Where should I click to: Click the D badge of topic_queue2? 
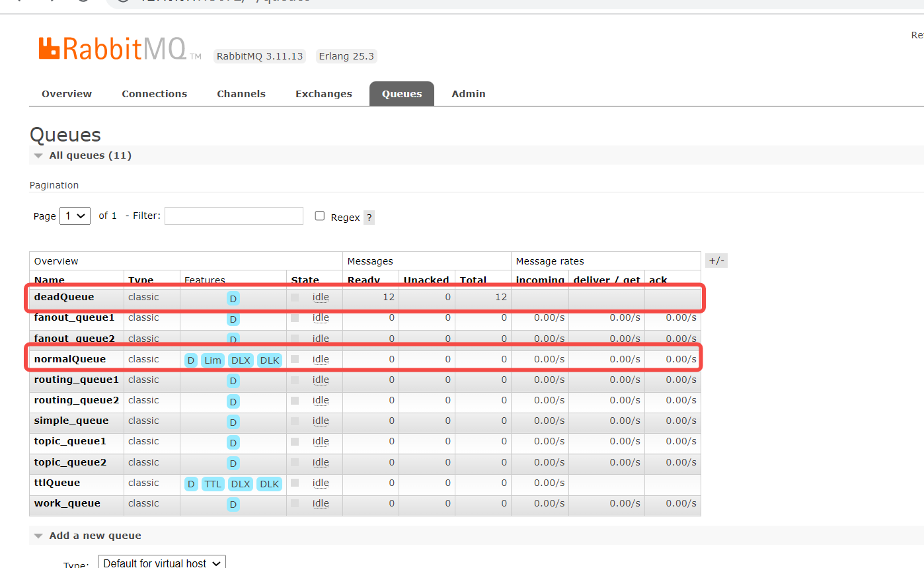[233, 464]
